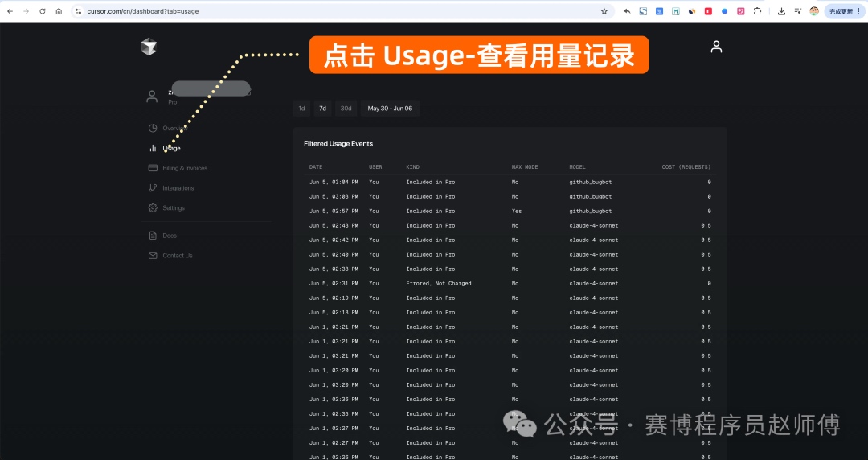This screenshot has height=460, width=868.
Task: Go to Integrations in the sidebar
Action: pyautogui.click(x=171, y=188)
